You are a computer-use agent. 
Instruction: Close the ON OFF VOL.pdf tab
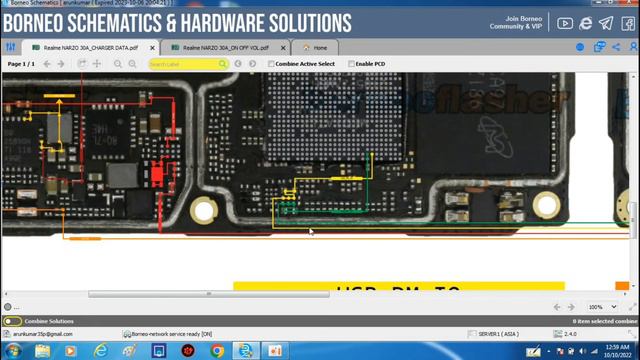283,48
